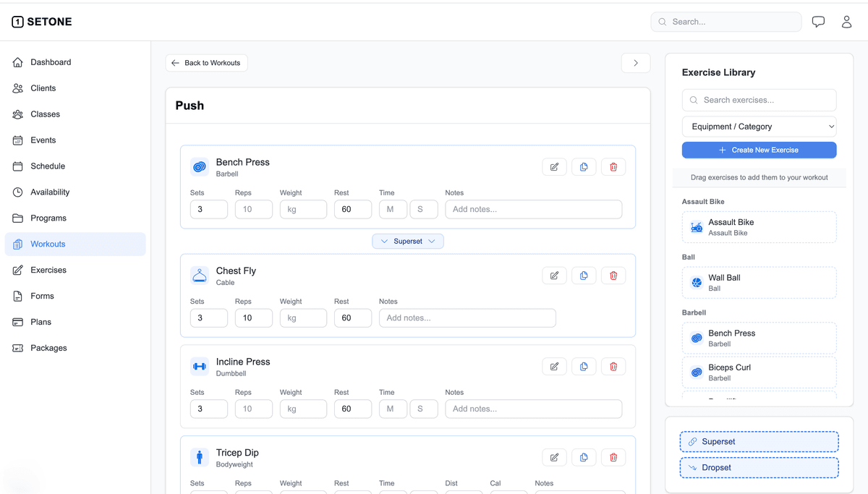Click the Availability clock icon in the sidebar
Image resolution: width=868 pixels, height=494 pixels.
[18, 192]
